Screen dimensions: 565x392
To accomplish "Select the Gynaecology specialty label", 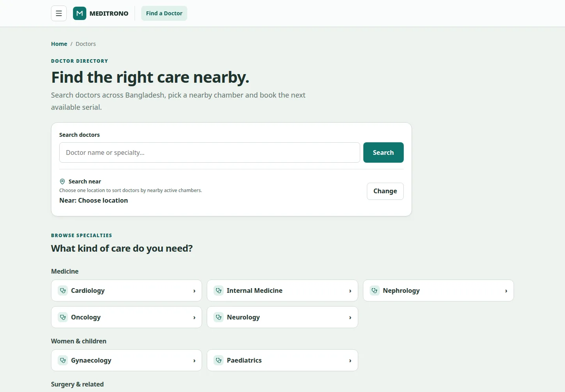I will tap(91, 360).
